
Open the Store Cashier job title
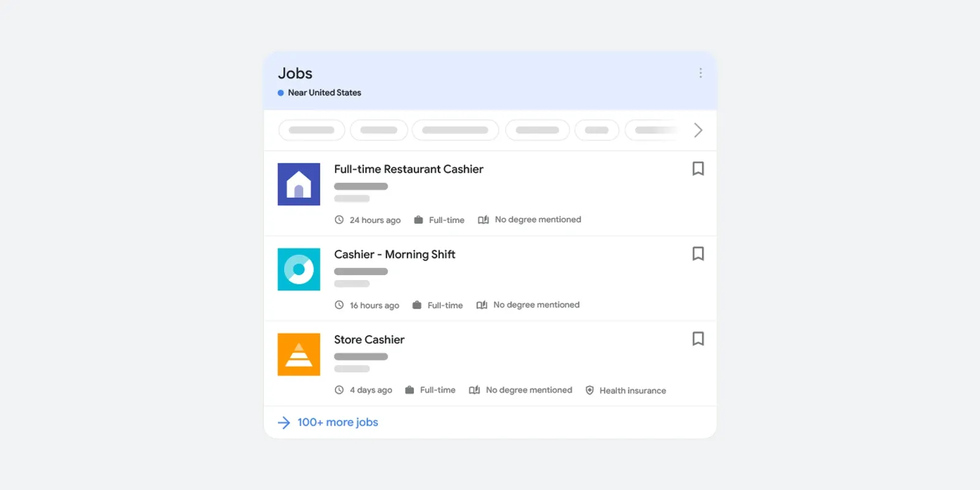369,339
